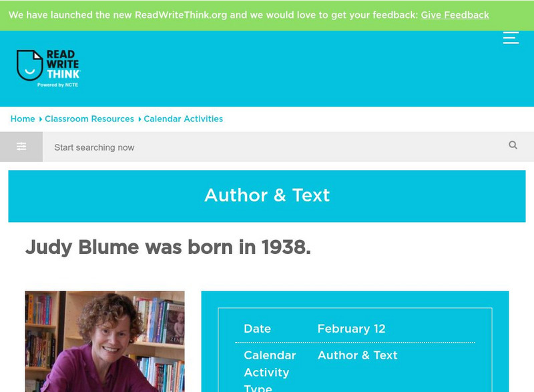Click 'Author & Text' activity type value
Viewport: 534px width, 392px height.
point(357,355)
